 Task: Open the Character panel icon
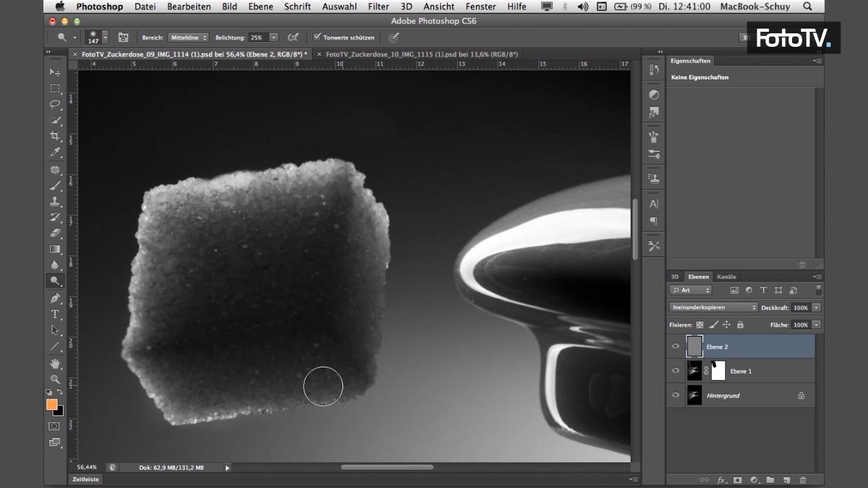[x=654, y=203]
